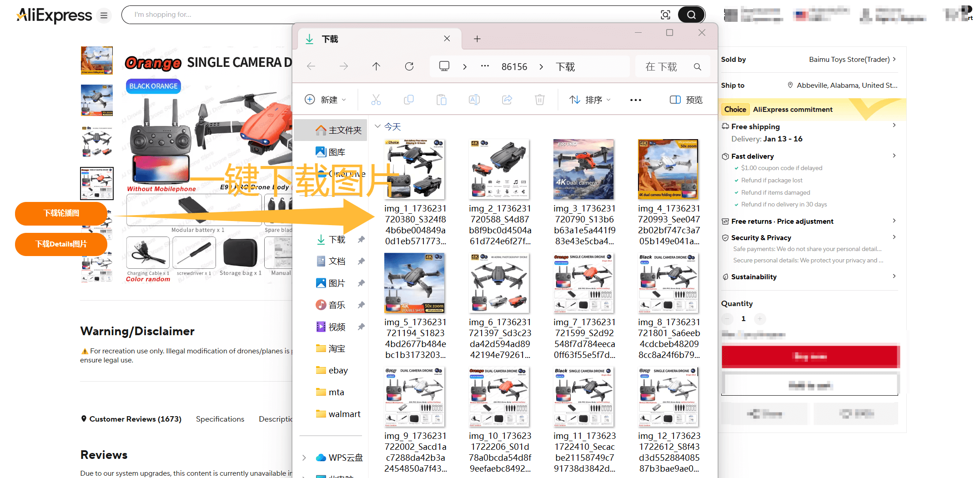Click the rename icon in Explorer toolbar

pyautogui.click(x=474, y=100)
